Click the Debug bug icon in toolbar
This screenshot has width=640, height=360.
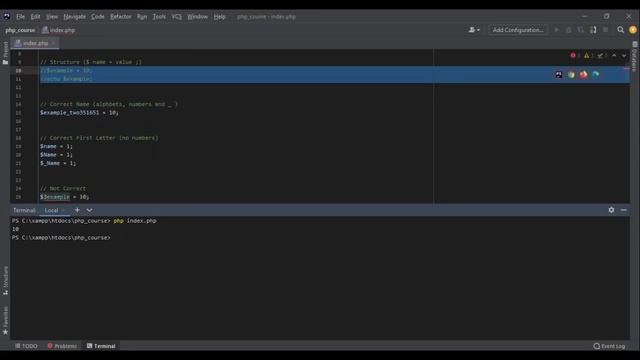569,30
